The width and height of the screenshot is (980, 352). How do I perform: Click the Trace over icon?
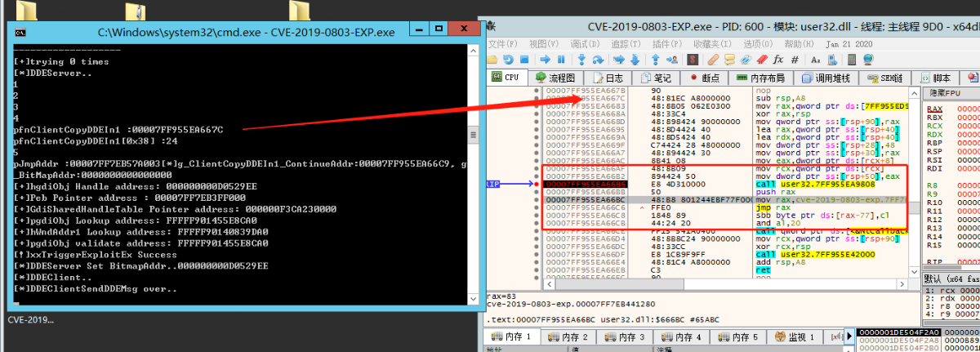635,59
